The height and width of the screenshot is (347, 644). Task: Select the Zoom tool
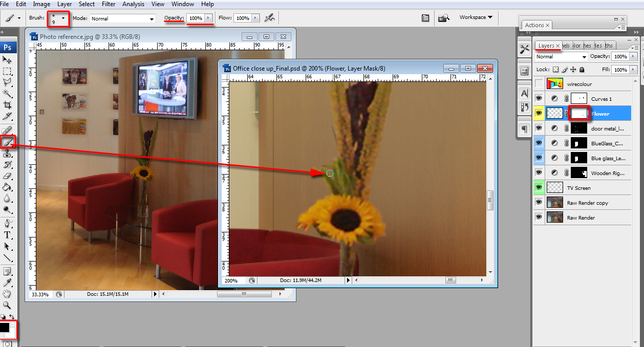pyautogui.click(x=8, y=305)
